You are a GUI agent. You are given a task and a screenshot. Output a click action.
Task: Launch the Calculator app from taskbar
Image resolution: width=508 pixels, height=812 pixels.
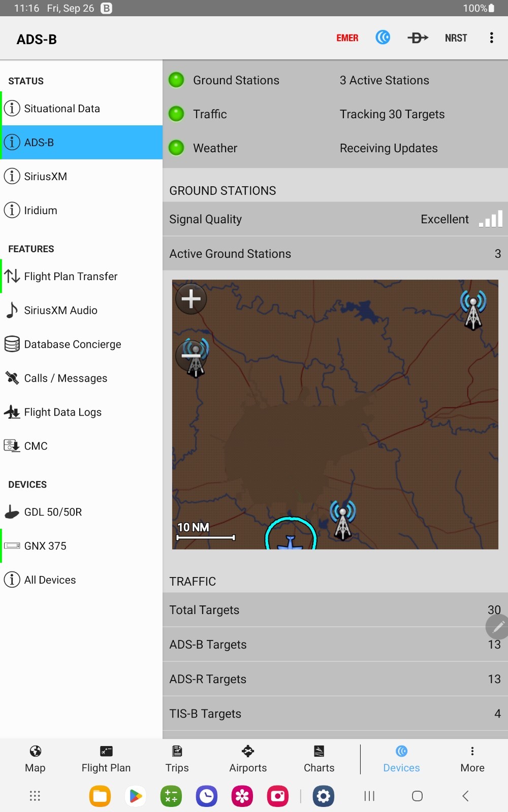171,796
